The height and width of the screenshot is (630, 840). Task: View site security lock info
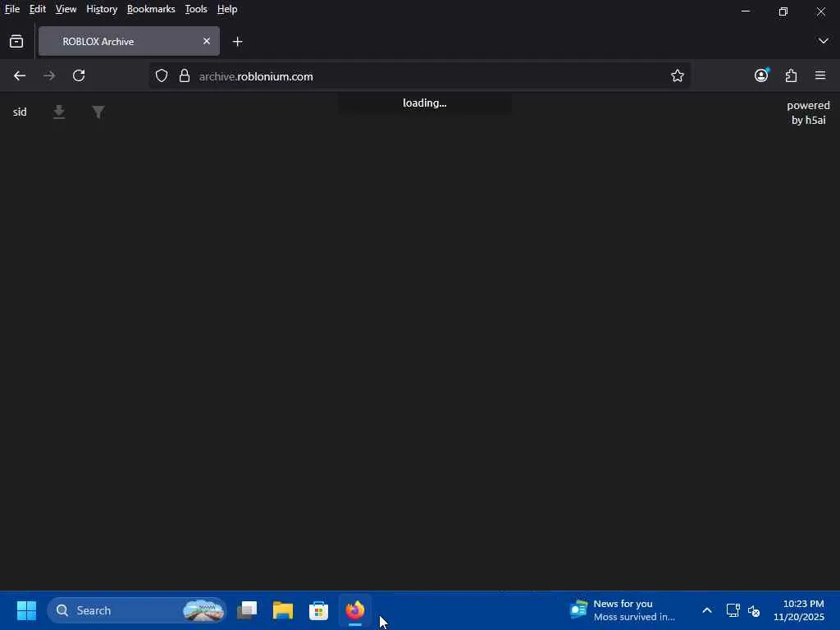point(185,76)
